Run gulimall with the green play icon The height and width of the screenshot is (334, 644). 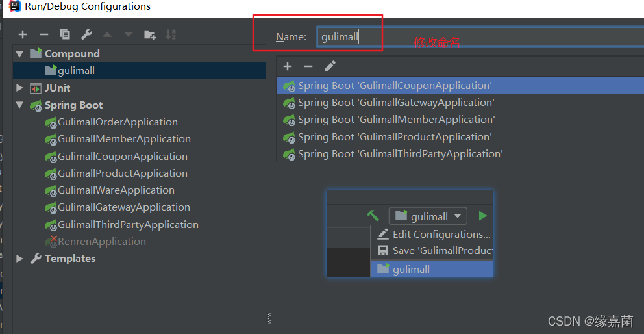(483, 216)
